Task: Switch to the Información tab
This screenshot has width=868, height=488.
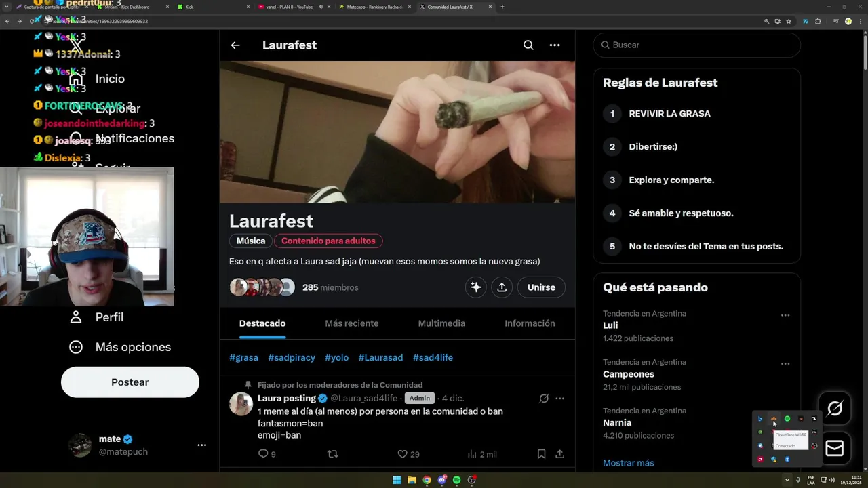Action: (530, 323)
